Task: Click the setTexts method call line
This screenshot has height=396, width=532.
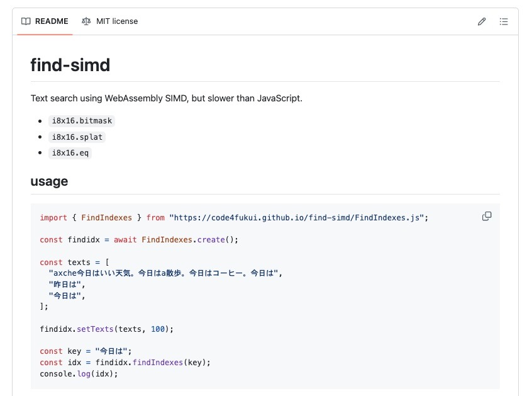Action: (x=106, y=329)
